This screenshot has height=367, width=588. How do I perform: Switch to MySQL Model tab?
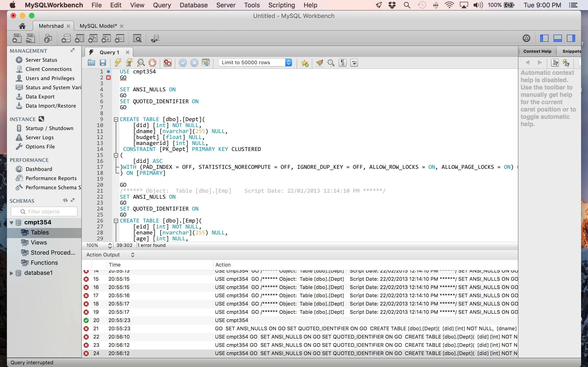point(98,26)
